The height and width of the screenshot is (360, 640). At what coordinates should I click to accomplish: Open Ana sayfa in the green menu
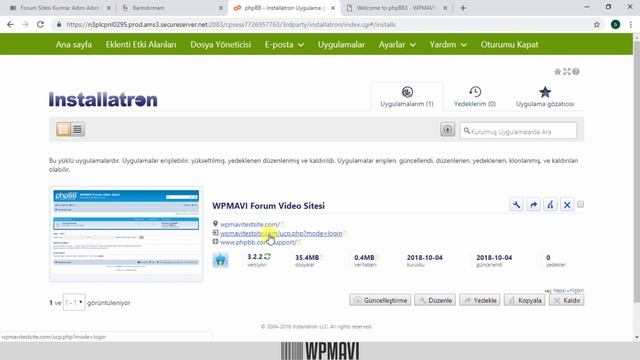[x=73, y=44]
